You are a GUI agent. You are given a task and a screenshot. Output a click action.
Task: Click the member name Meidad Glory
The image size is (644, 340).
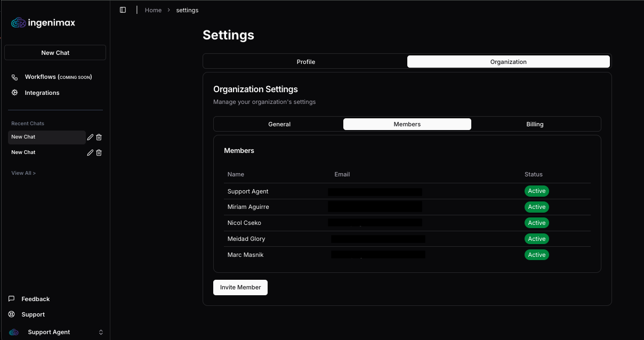click(246, 239)
